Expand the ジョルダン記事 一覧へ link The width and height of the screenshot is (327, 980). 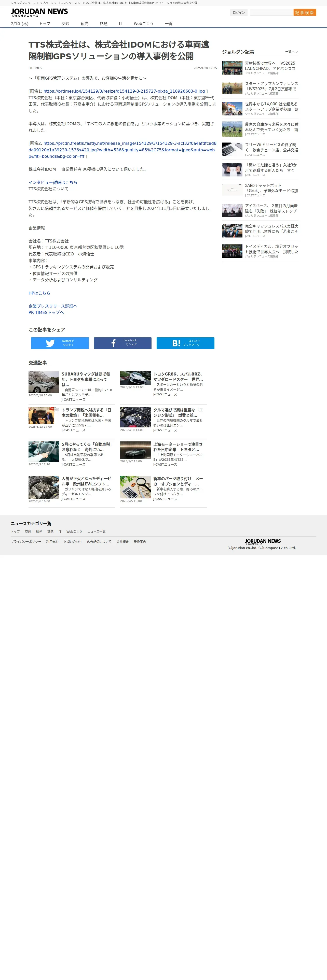click(292, 52)
